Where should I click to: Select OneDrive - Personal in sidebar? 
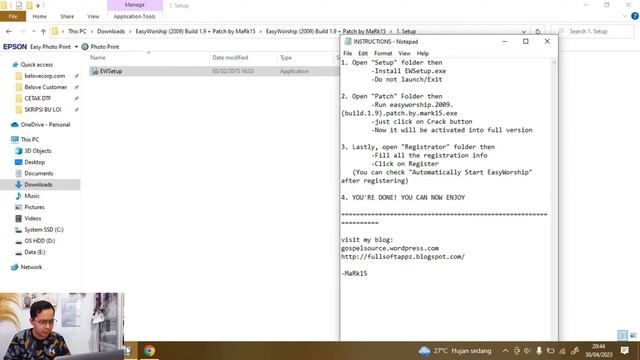click(x=45, y=124)
